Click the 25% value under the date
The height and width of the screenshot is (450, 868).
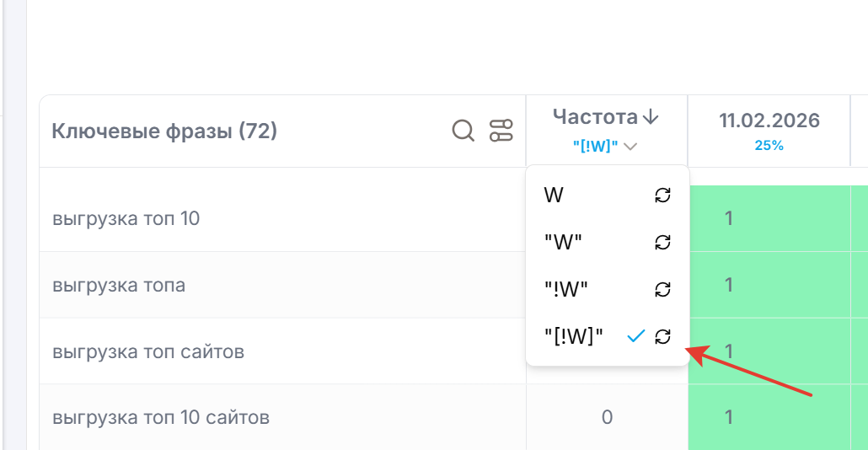coord(769,145)
